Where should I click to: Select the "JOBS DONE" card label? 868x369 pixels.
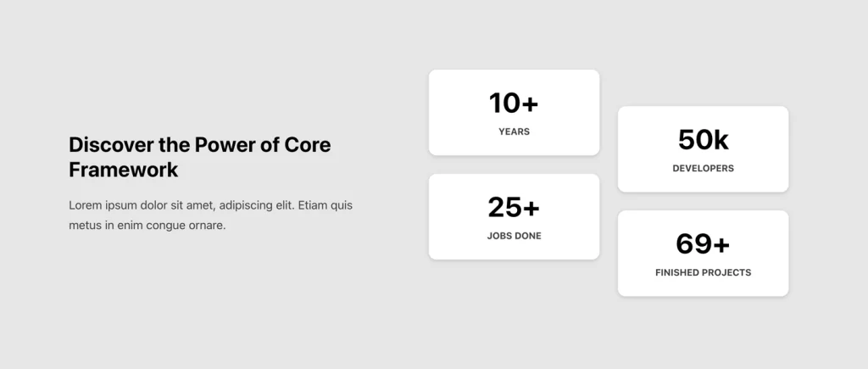click(514, 236)
